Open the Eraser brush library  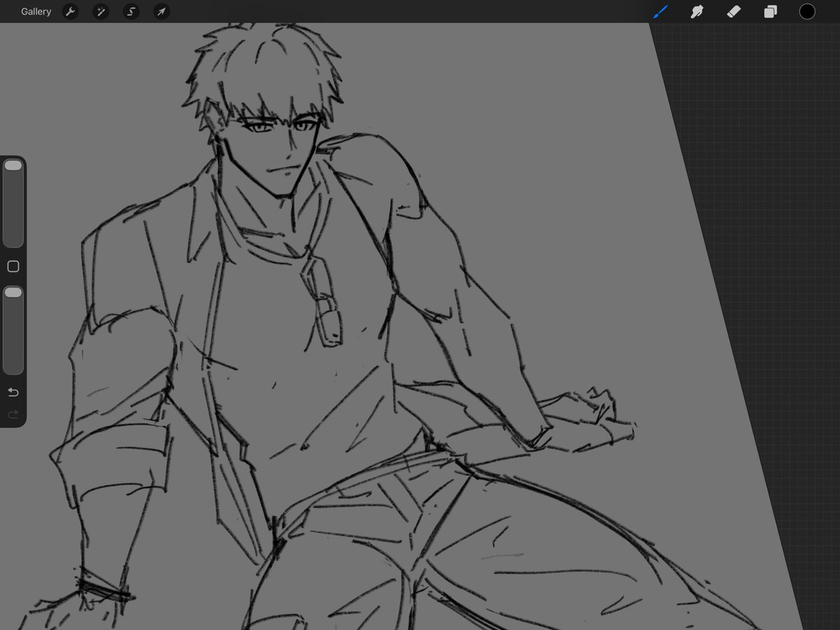pyautogui.click(x=734, y=11)
